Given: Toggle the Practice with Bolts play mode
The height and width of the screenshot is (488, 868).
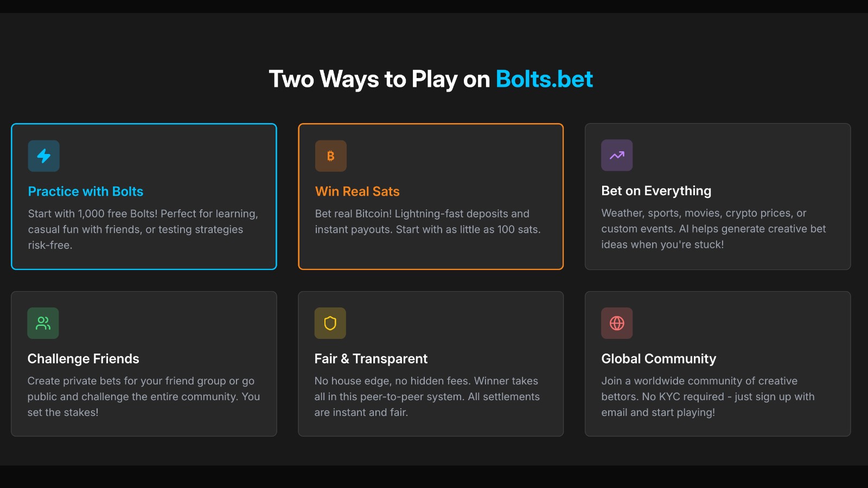Looking at the screenshot, I should (x=143, y=196).
